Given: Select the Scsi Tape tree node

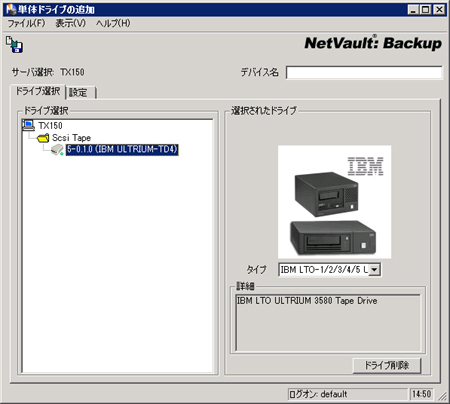Looking at the screenshot, I should [71, 138].
